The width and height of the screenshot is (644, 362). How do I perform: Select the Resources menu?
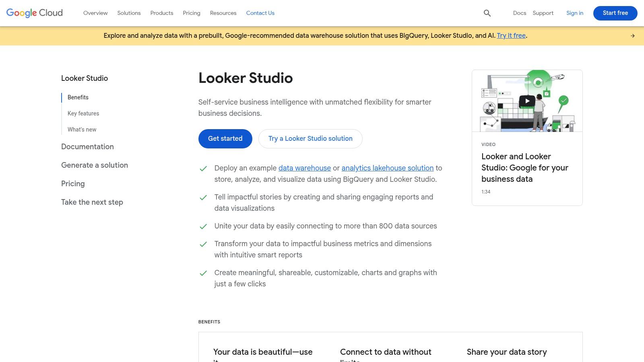click(223, 13)
